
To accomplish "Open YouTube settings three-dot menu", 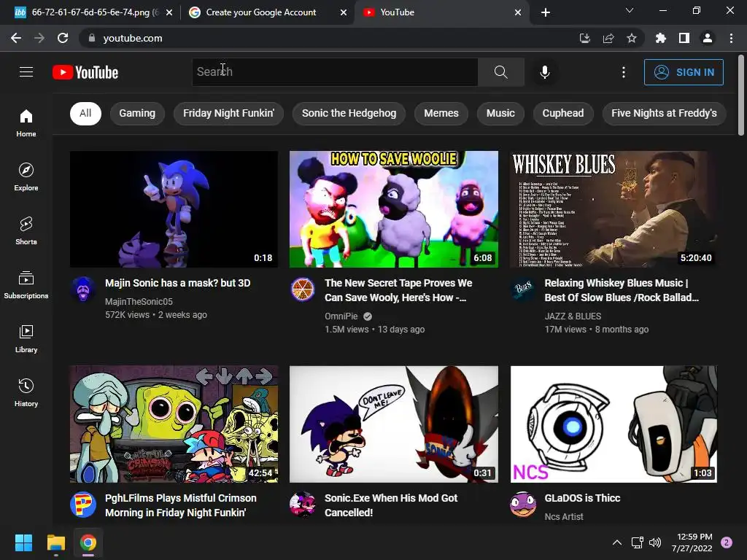I will [624, 72].
